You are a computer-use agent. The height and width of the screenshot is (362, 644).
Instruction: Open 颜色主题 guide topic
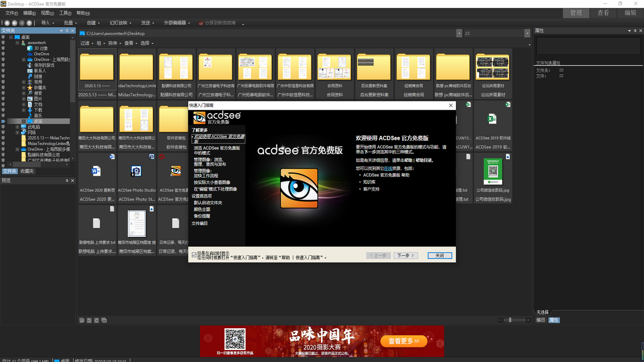pos(202,209)
